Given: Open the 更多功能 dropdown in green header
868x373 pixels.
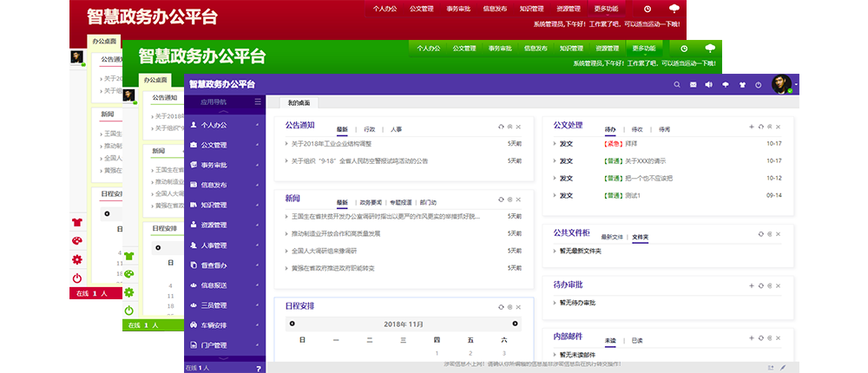Looking at the screenshot, I should click(x=644, y=48).
